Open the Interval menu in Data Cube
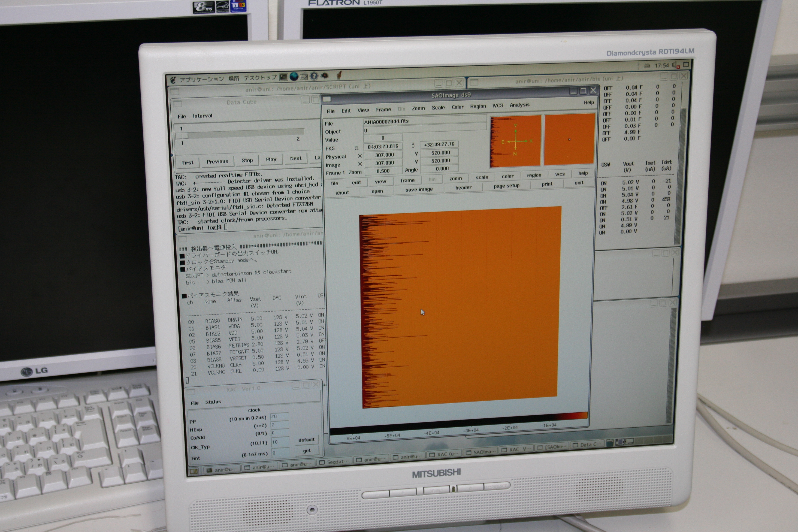Screen dimensions: 798x532 [203, 116]
